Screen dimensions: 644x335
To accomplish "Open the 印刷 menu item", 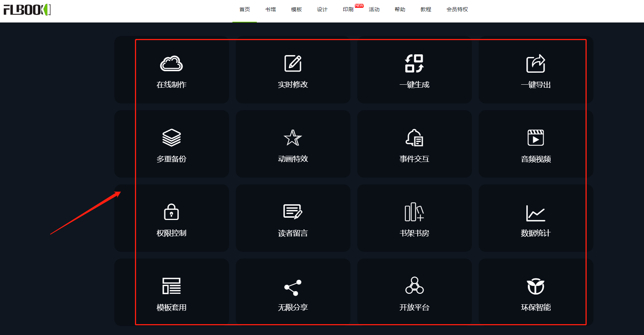I will (x=348, y=9).
